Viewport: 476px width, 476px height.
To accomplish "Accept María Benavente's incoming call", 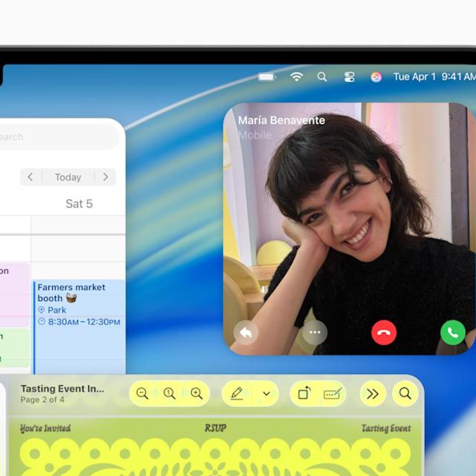I will pos(452,332).
